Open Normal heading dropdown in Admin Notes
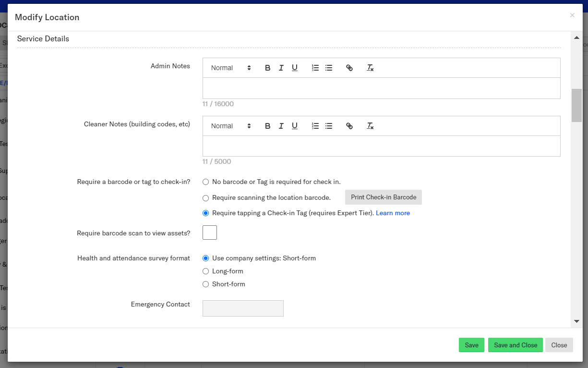 tap(231, 68)
